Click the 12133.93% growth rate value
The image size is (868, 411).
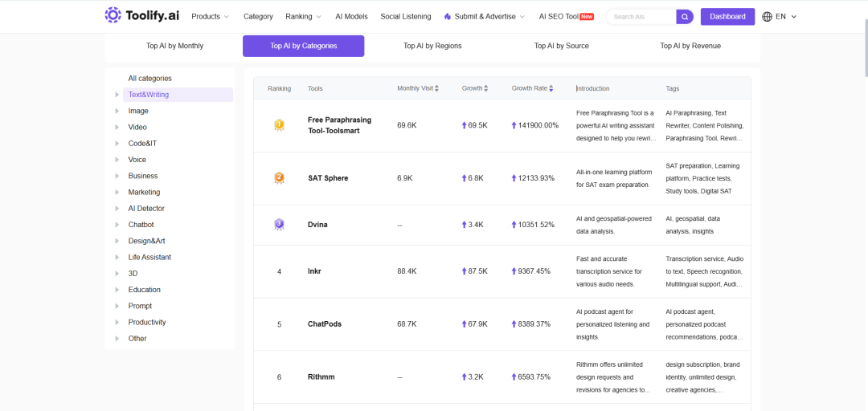click(x=536, y=178)
